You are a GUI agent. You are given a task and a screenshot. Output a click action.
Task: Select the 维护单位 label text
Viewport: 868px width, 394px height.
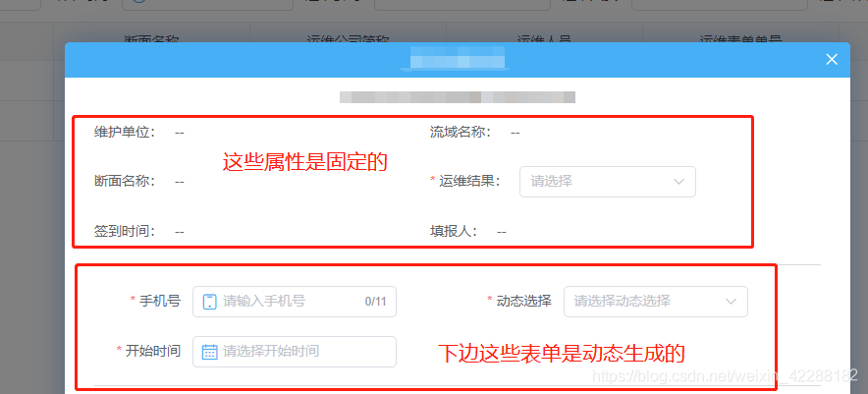coord(125,133)
